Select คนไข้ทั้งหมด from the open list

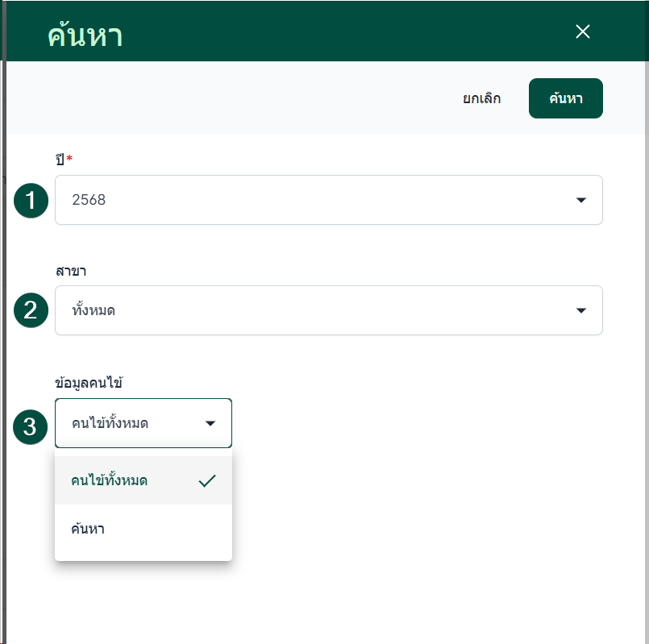pos(110,480)
